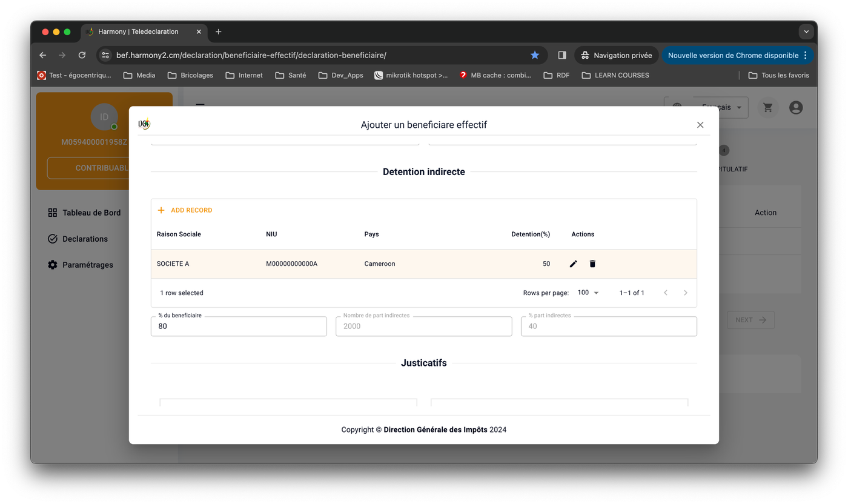Open Declarations in sidebar
This screenshot has height=504, width=848.
point(78,239)
